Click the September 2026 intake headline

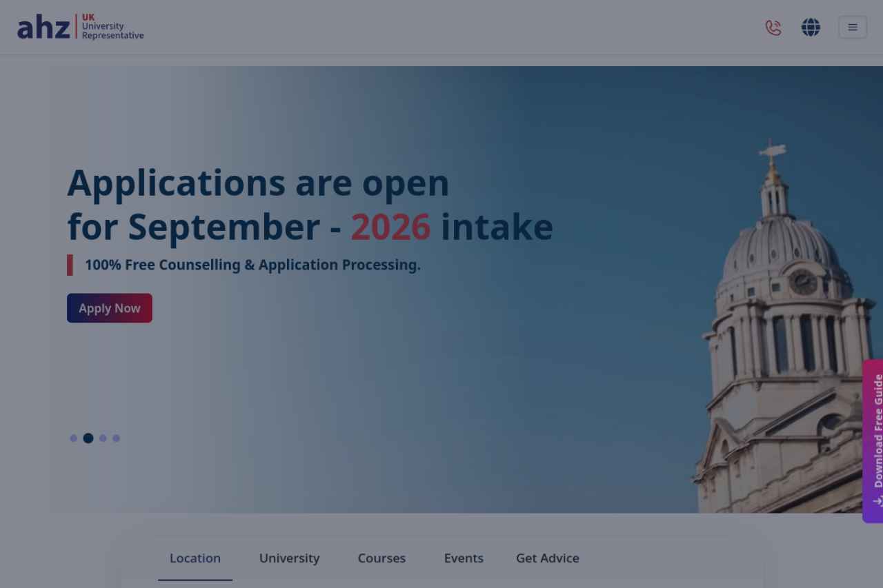pyautogui.click(x=310, y=205)
